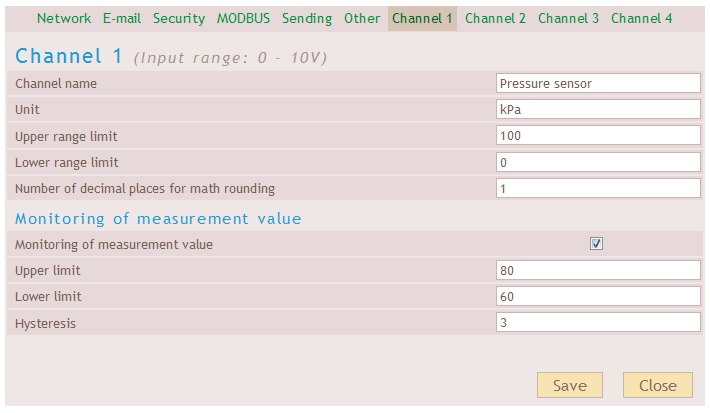
Task: Focus the Hysteresis input field
Action: (598, 322)
